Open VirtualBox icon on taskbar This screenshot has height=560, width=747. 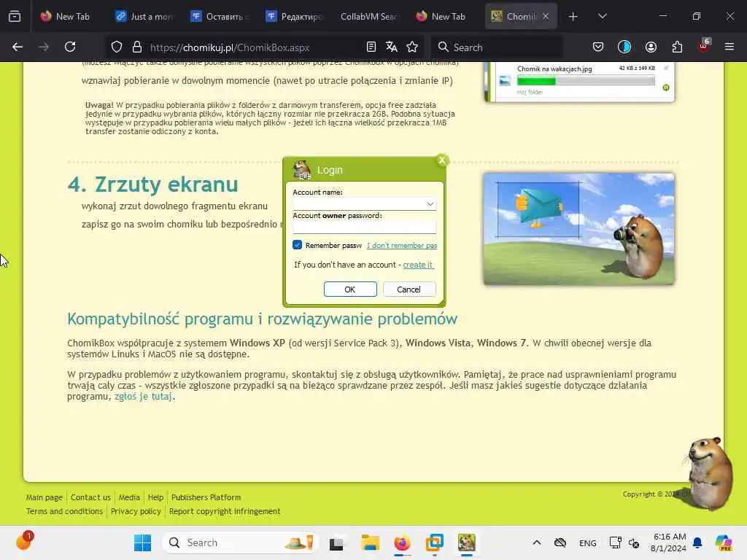tap(435, 542)
